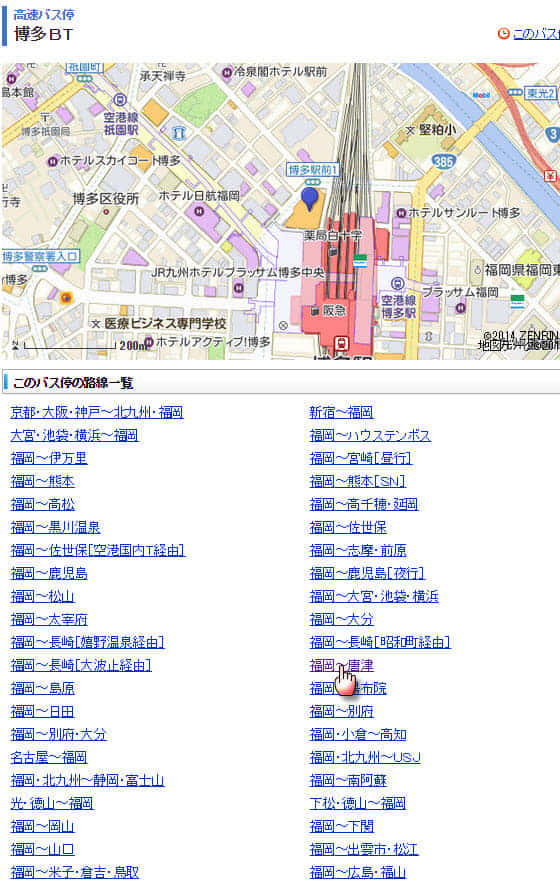Click the 冷泉閣ホテル駅前 hotel marker

[227, 72]
